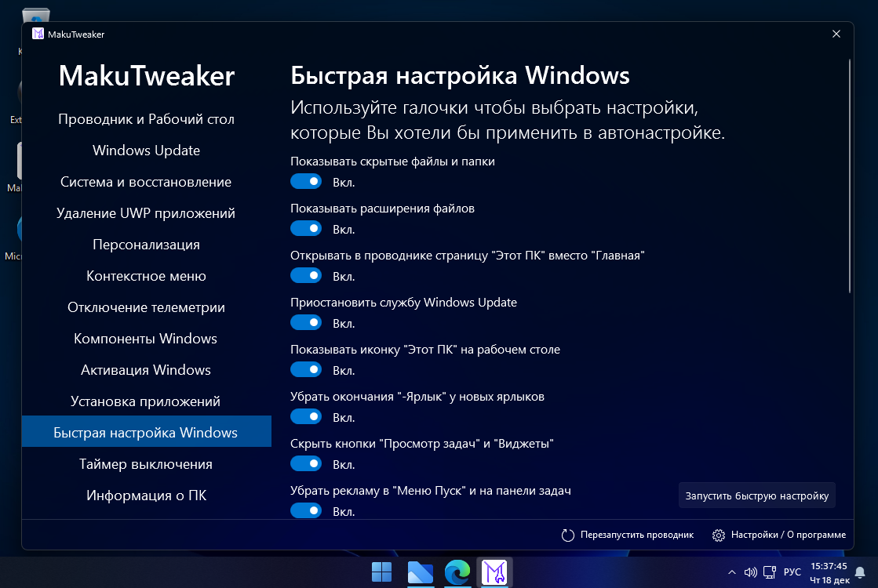Viewport: 878px width, 588px height.
Task: Open the 'Удаление UWP приложений' section
Action: pyautogui.click(x=146, y=213)
